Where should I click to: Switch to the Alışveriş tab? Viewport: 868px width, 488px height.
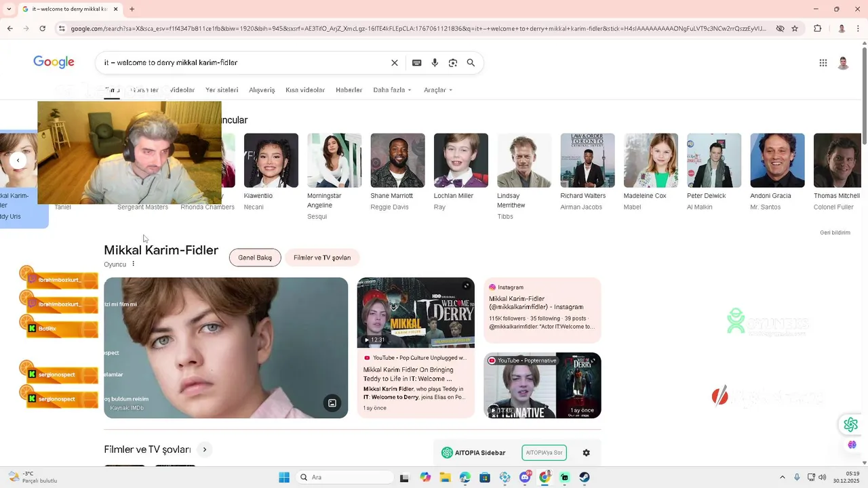click(x=262, y=90)
